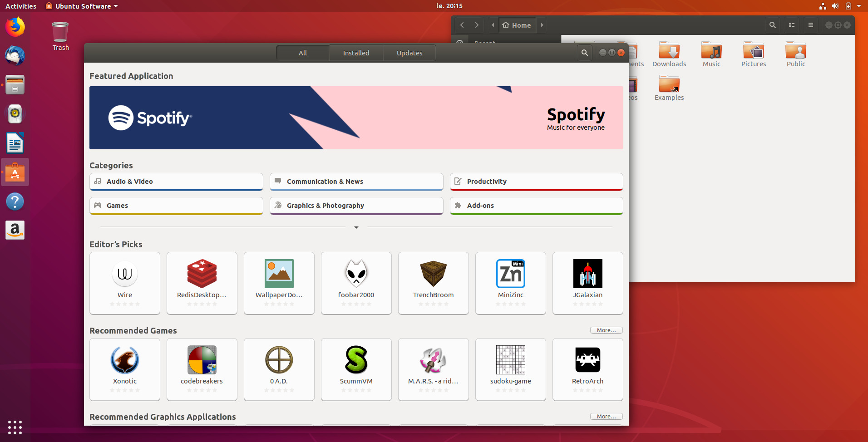The image size is (868, 442).
Task: Open the clock and calendar menu
Action: coord(449,6)
